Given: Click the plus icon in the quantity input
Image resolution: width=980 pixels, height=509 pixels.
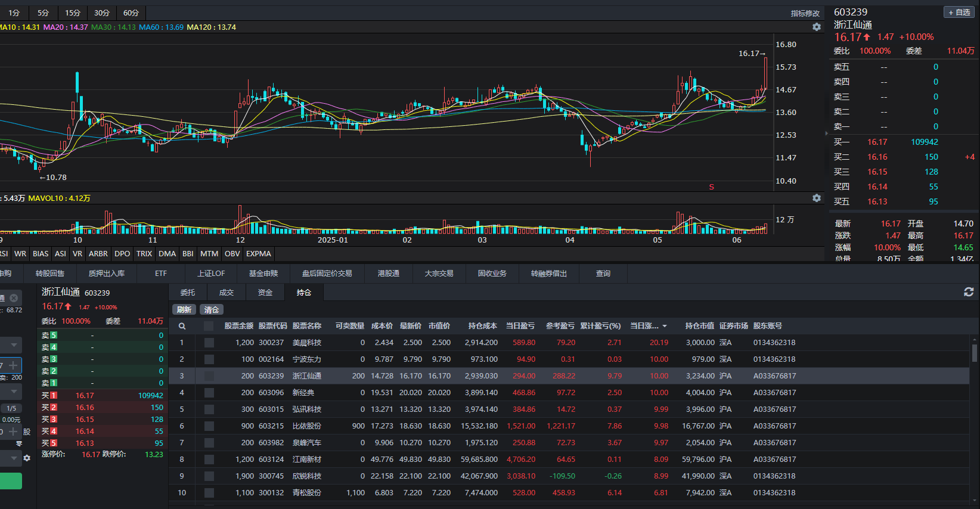Looking at the screenshot, I should [13, 432].
